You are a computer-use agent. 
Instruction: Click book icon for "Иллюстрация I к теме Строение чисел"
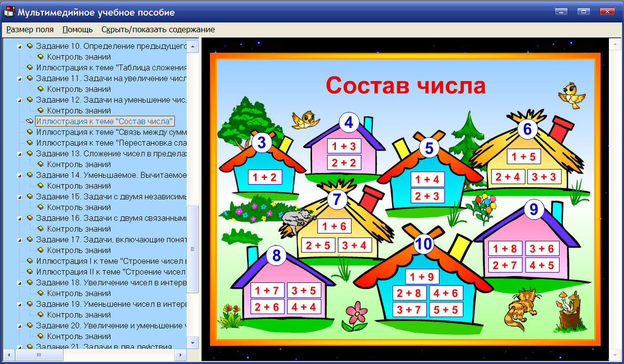pos(30,261)
